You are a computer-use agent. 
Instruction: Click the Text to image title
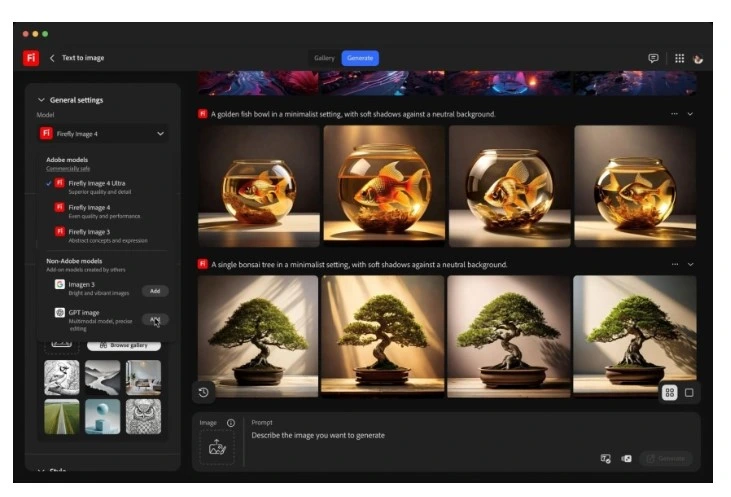coord(83,58)
